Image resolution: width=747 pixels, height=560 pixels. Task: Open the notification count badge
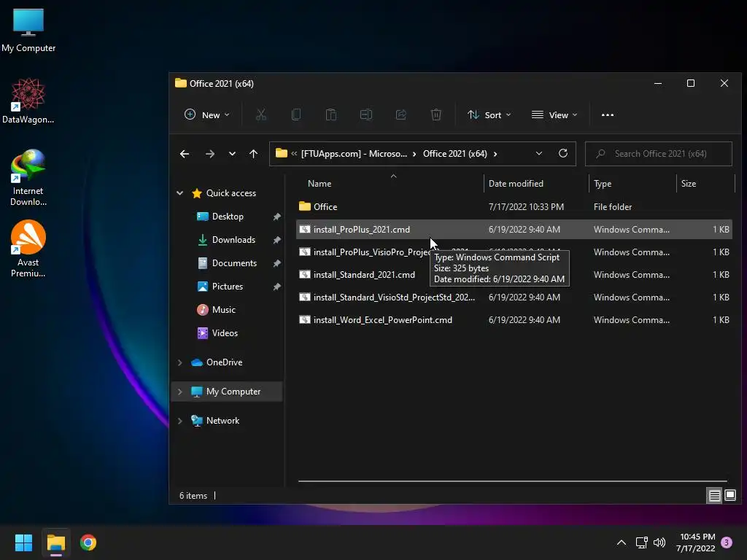tap(727, 542)
